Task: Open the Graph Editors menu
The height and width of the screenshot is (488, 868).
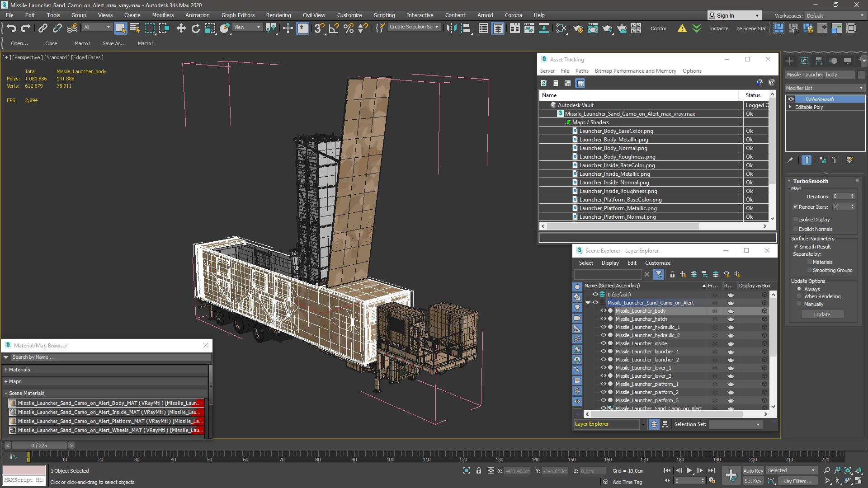Action: (x=238, y=15)
